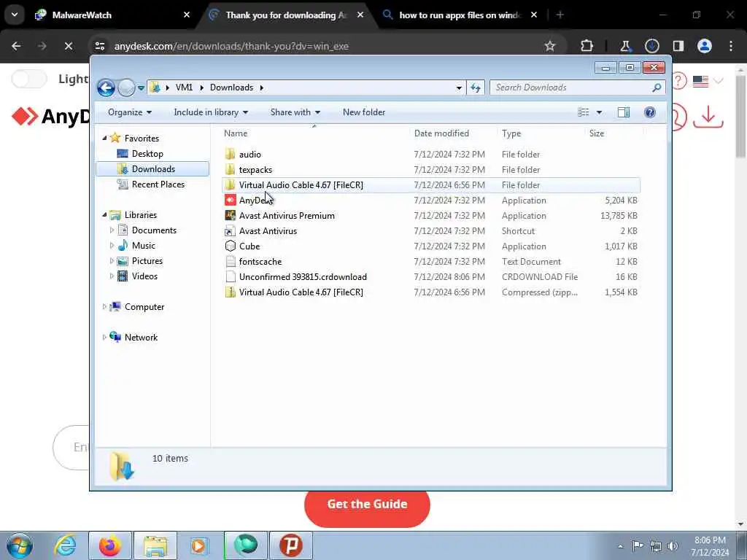747x560 pixels.
Task: Select the texpacks folder icon
Action: point(230,169)
